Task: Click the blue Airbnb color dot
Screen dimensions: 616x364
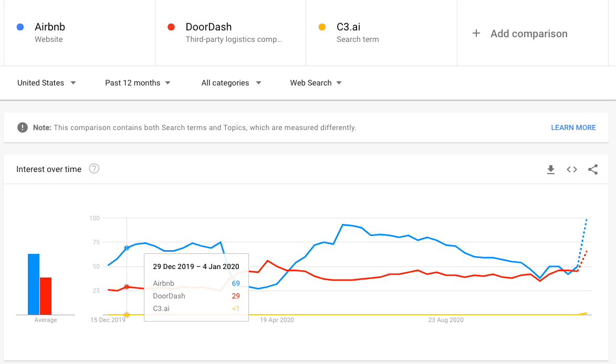Action: click(x=20, y=27)
